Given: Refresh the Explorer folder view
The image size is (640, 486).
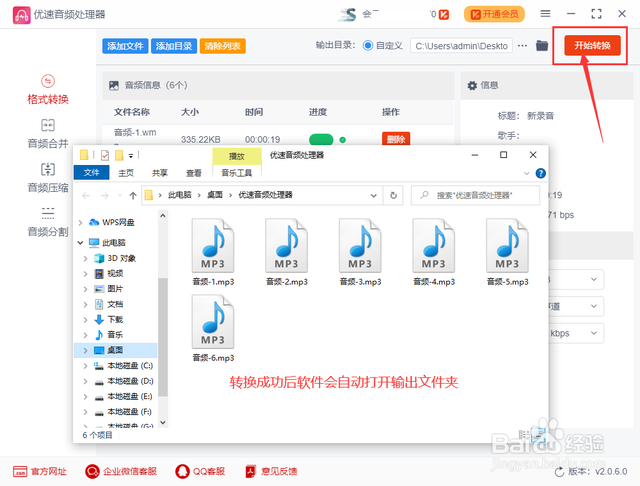Looking at the screenshot, I should coord(393,195).
